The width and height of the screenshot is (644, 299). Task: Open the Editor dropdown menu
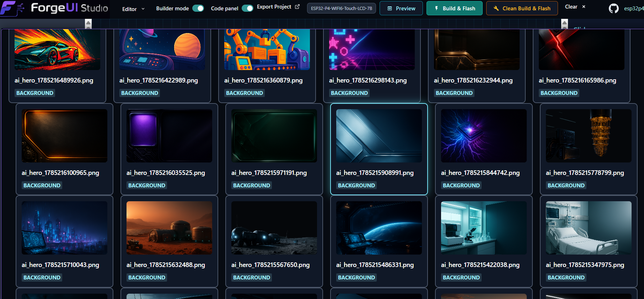[133, 9]
